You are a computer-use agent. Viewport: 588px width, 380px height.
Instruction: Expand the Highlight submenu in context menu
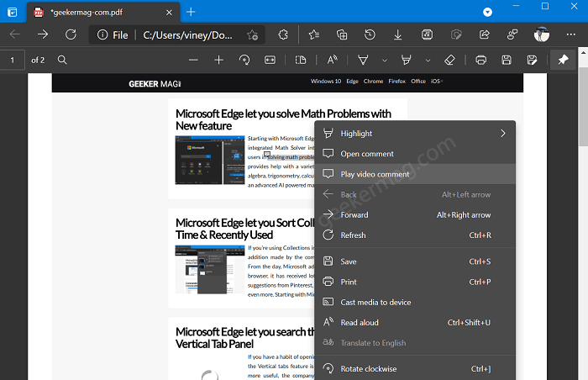click(x=415, y=134)
